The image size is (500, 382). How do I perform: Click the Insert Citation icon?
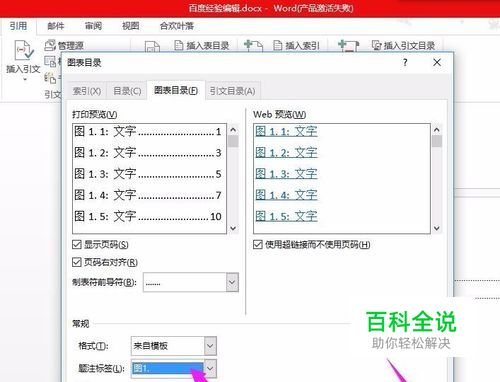click(23, 50)
